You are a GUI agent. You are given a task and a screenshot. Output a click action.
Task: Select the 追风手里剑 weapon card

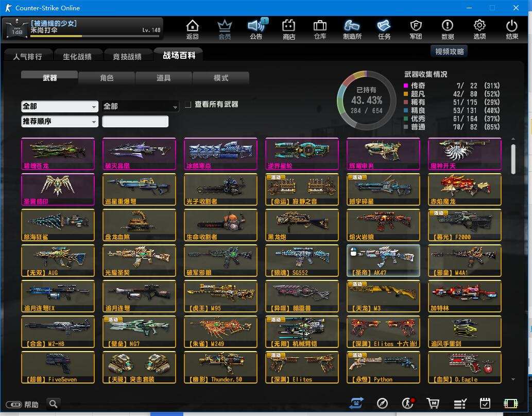(465, 332)
